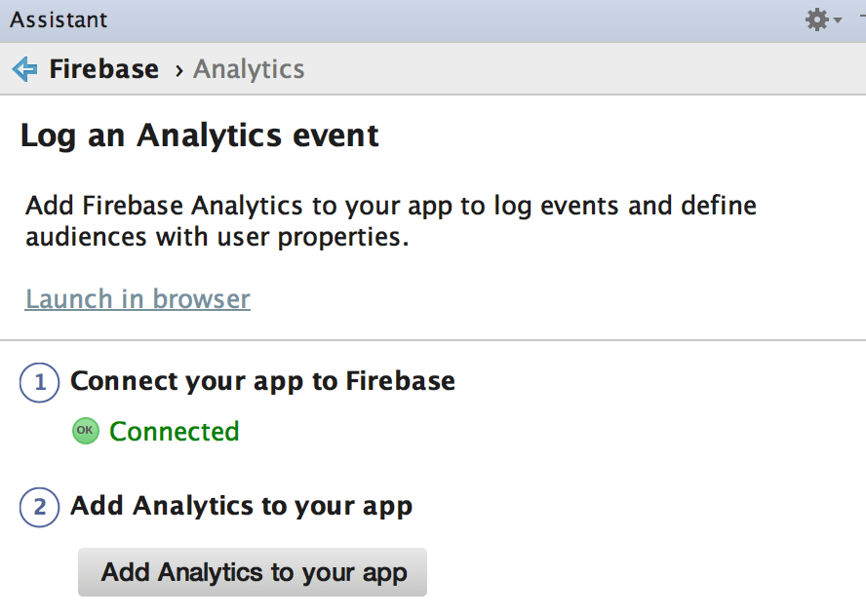The height and width of the screenshot is (616, 866).
Task: Go to the Firebase breadcrumb
Action: pos(103,69)
